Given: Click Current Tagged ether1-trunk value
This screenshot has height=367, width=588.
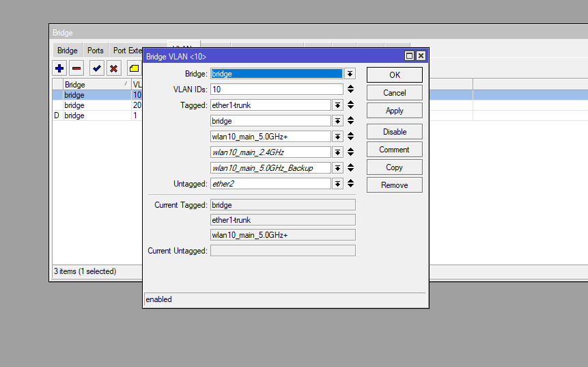Looking at the screenshot, I should point(283,220).
